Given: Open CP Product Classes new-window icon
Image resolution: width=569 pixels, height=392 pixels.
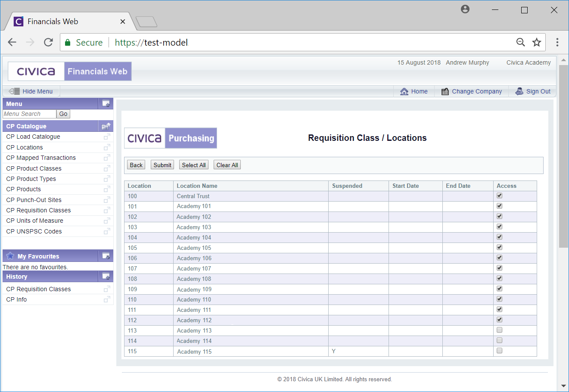Looking at the screenshot, I should [107, 168].
